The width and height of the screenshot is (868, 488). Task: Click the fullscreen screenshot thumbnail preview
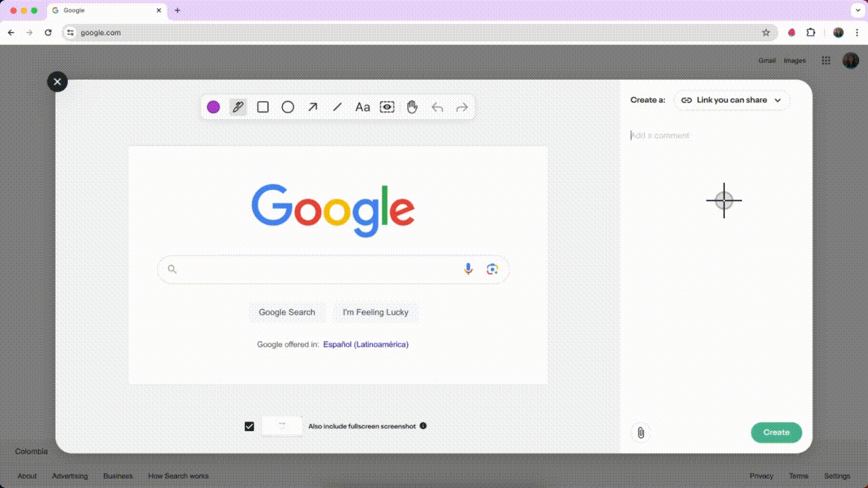[x=282, y=426]
